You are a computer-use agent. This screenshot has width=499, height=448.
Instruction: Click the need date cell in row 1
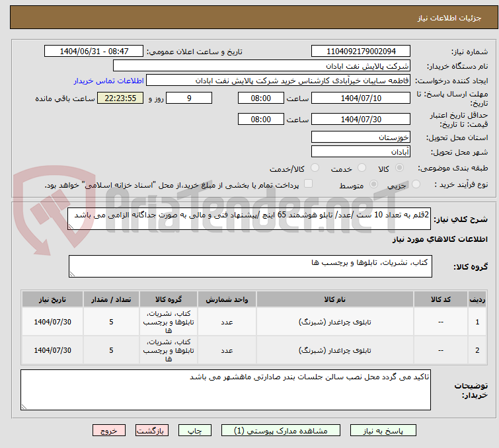point(52,322)
